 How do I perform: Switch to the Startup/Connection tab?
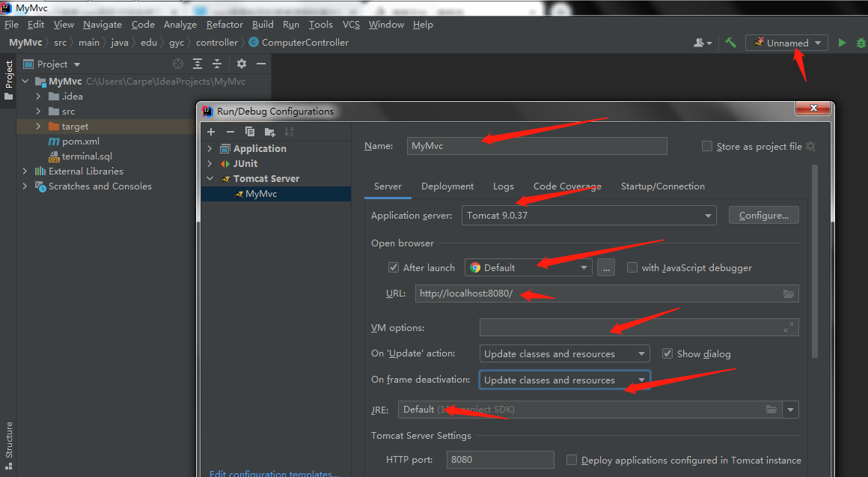click(x=663, y=186)
